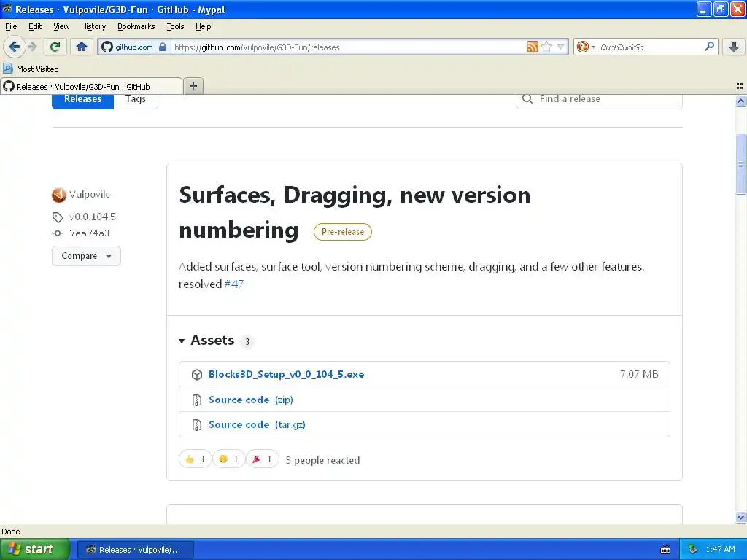Open the Tools menu
The width and height of the screenshot is (747, 560).
pos(175,26)
